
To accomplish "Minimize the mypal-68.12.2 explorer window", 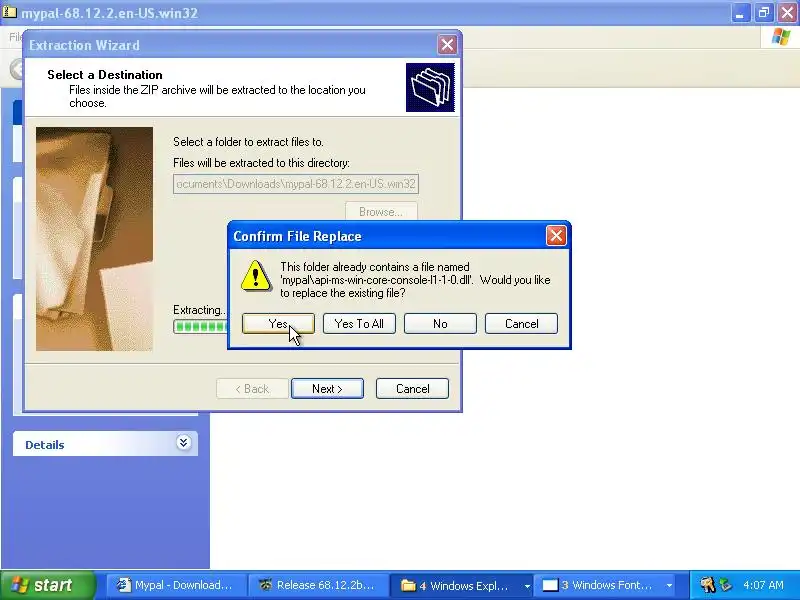I will pyautogui.click(x=739, y=13).
